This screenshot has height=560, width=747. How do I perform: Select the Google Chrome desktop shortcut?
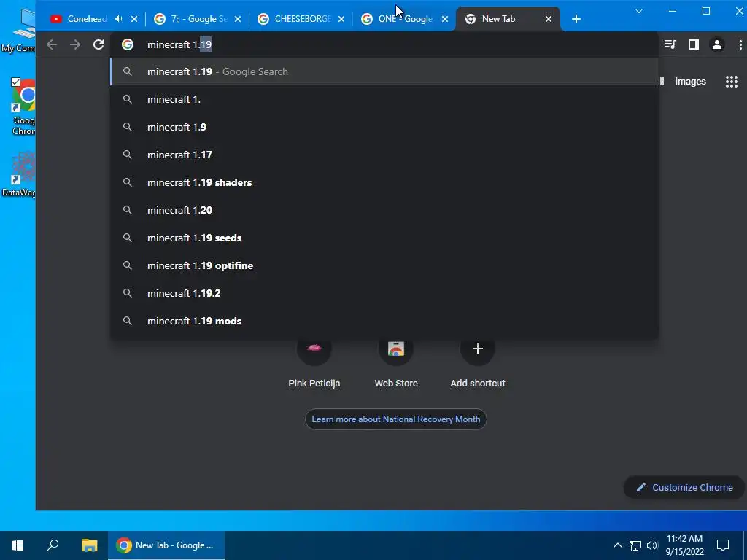pyautogui.click(x=23, y=107)
